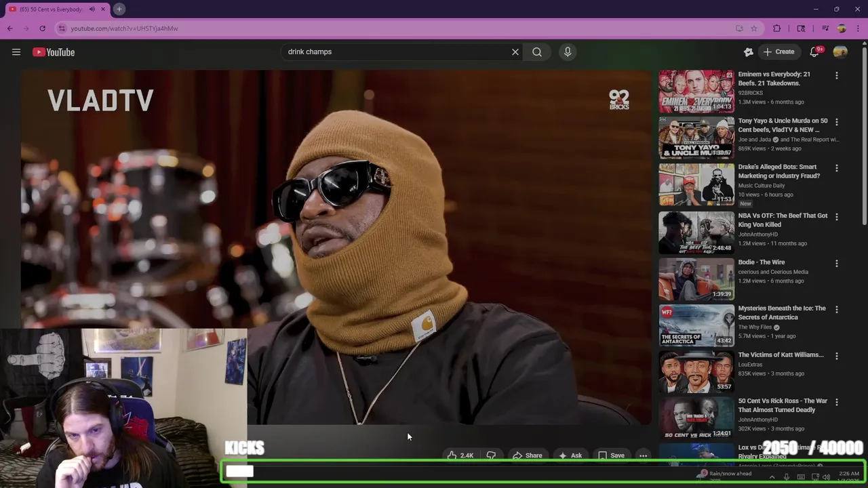Bookmark this page with star

[753, 28]
